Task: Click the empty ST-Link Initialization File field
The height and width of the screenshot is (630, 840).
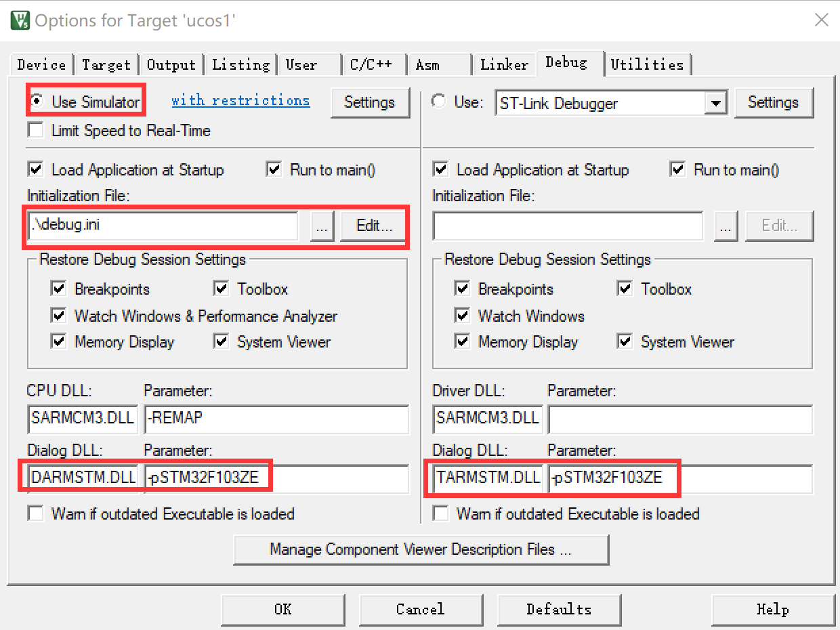Action: click(568, 226)
